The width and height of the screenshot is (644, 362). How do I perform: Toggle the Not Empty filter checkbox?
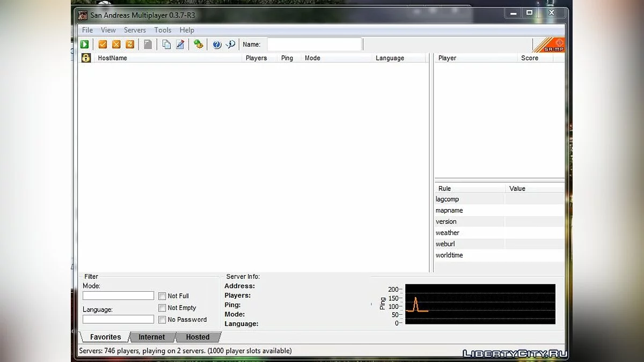click(x=162, y=308)
